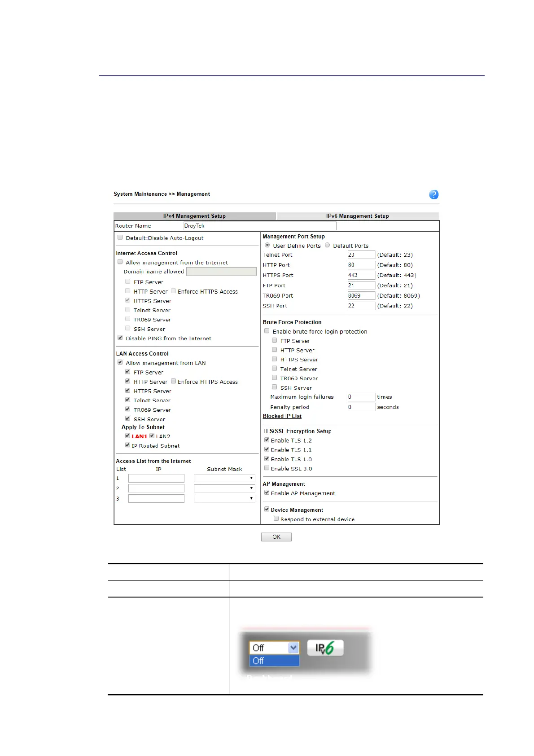Viewport: 534px width, 756px height.
Task: Enable brute force login protection checkbox
Action: [x=267, y=331]
